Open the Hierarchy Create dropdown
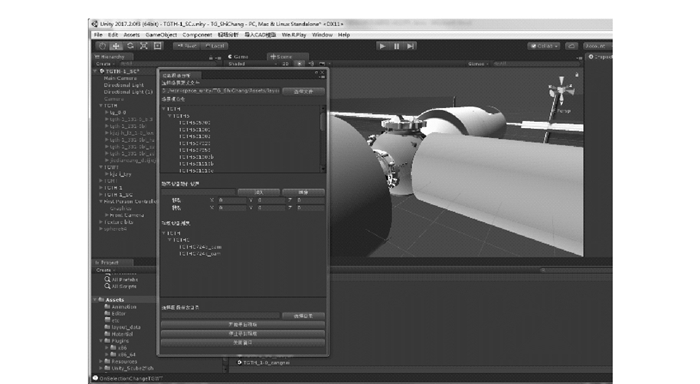The image size is (700, 384). [104, 64]
